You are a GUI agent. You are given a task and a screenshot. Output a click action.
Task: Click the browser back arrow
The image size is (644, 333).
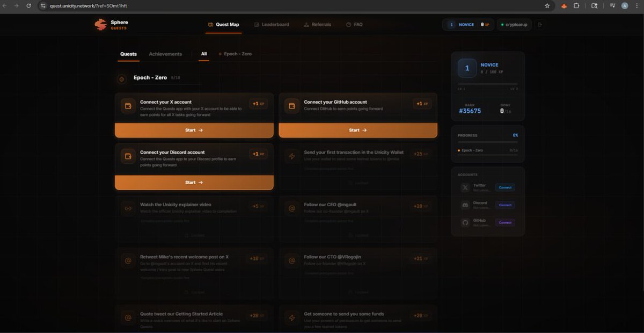coord(5,6)
